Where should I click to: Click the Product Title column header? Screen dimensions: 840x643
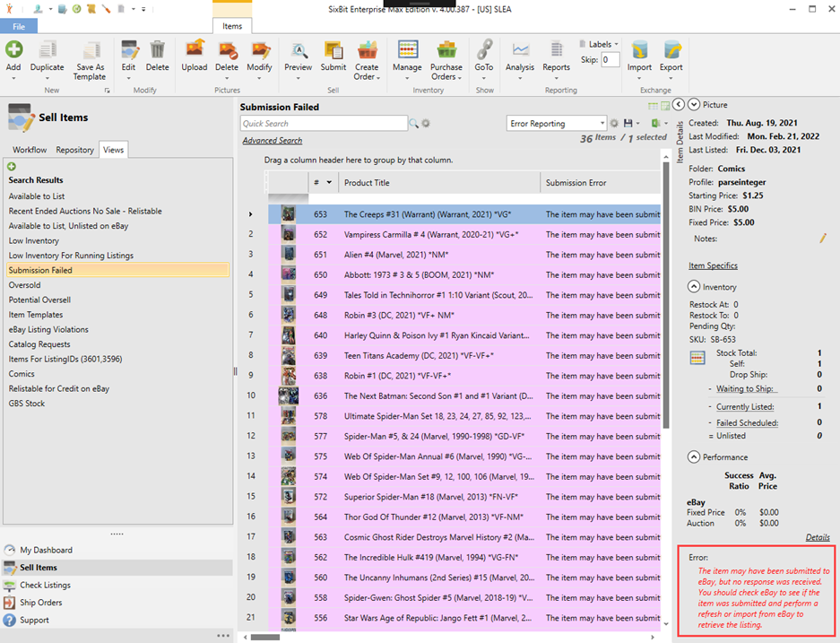pyautogui.click(x=439, y=183)
